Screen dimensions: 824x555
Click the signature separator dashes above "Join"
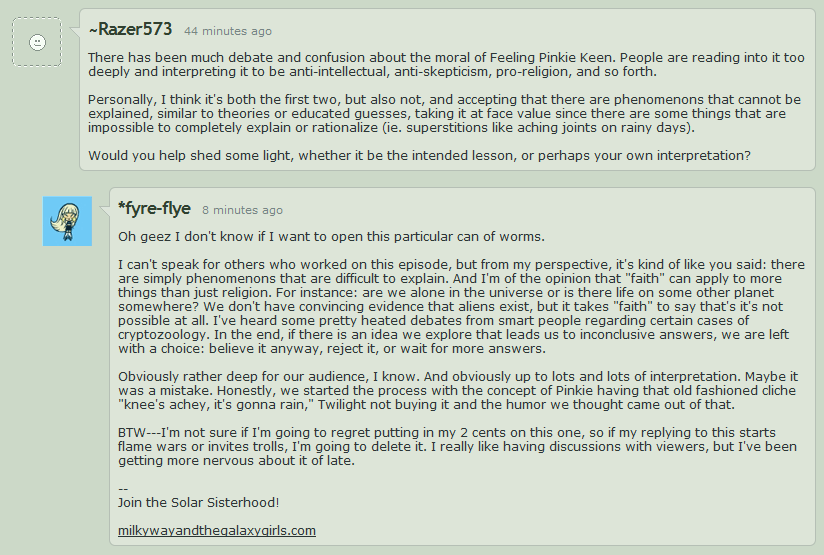(122, 487)
